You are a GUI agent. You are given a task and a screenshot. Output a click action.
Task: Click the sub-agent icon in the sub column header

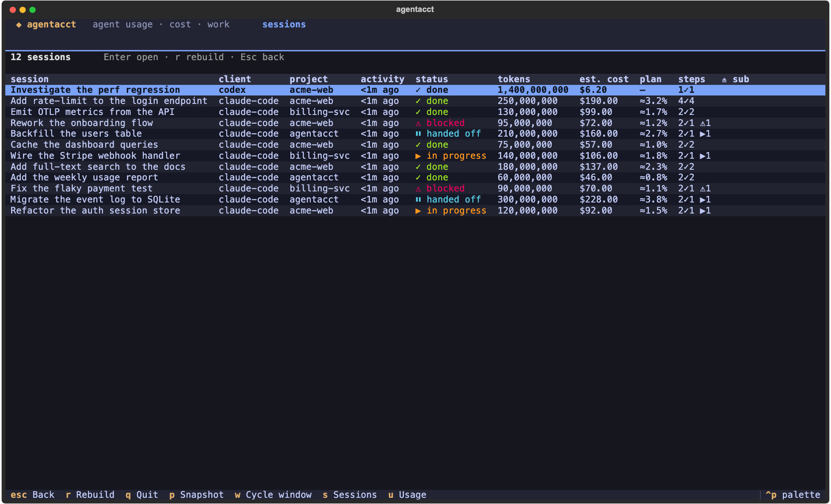[x=724, y=80]
